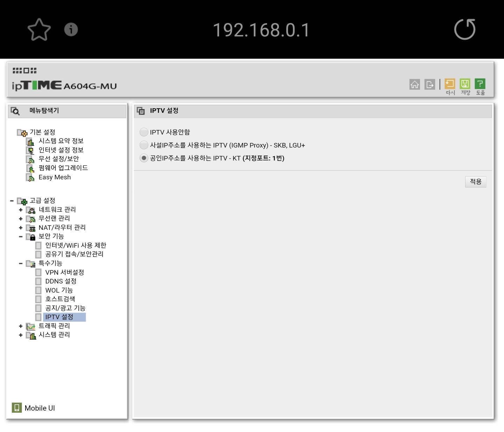Select 사설IP주소 IGMP Proxy radio option
The width and height of the screenshot is (504, 432).
[x=144, y=145]
